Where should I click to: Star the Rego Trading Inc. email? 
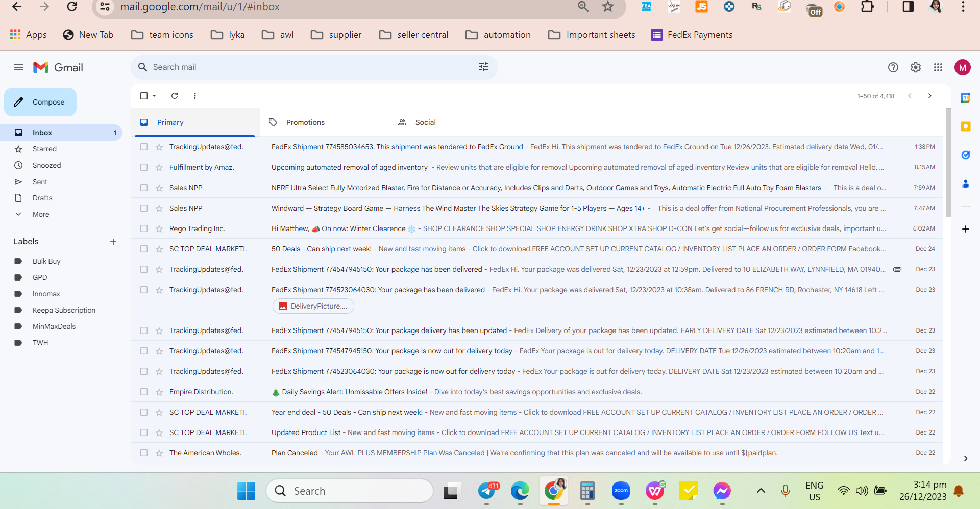pos(159,228)
